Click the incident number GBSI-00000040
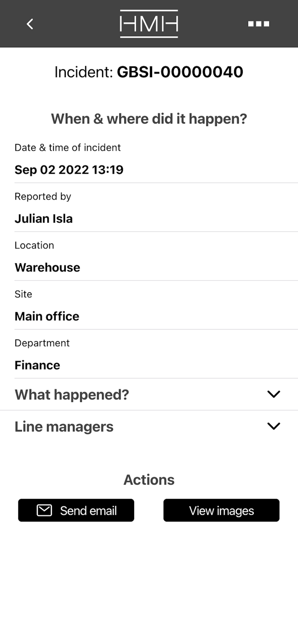The image size is (298, 644). [x=180, y=72]
